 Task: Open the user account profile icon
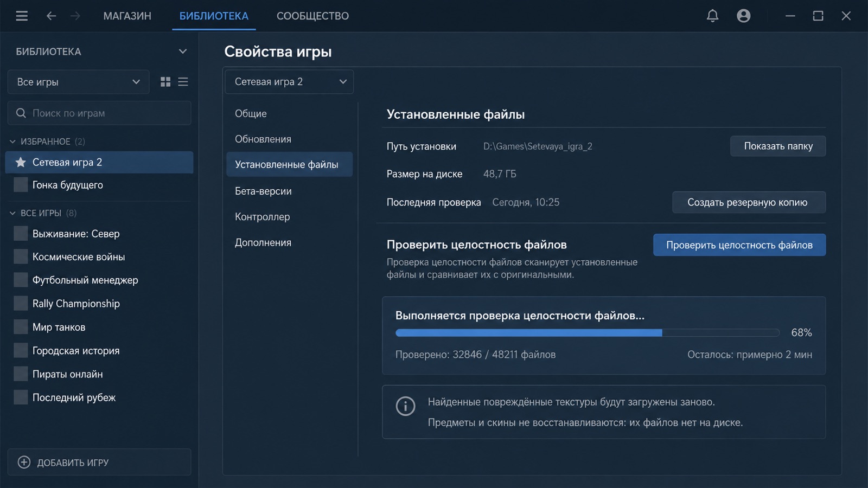tap(744, 16)
